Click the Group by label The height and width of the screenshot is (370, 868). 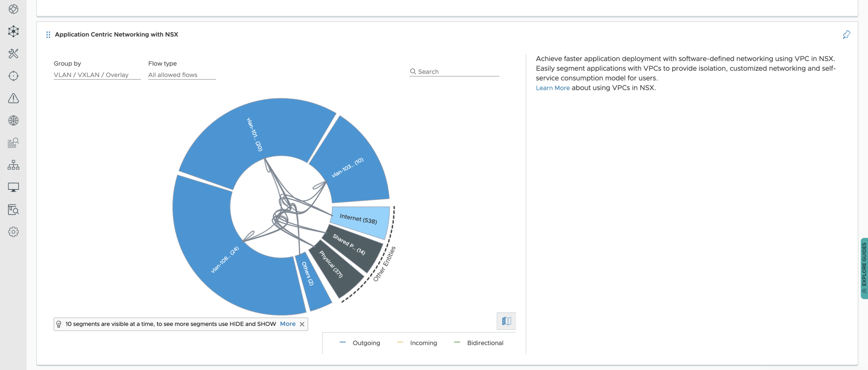pyautogui.click(x=67, y=64)
